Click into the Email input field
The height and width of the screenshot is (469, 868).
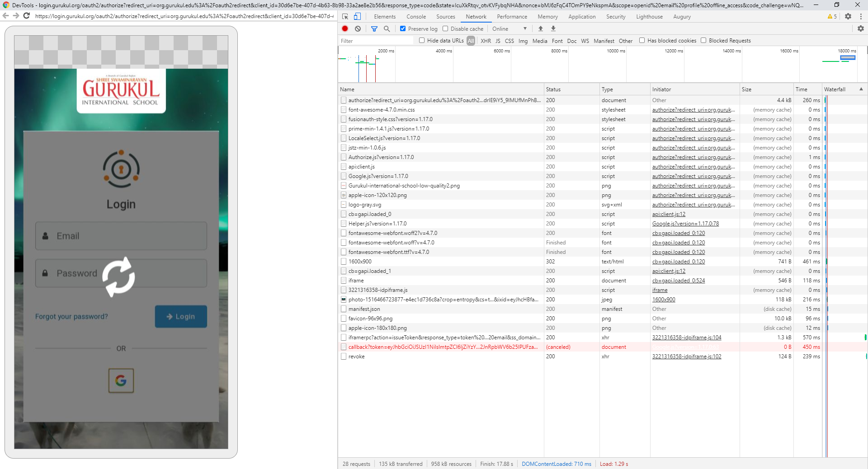click(121, 236)
